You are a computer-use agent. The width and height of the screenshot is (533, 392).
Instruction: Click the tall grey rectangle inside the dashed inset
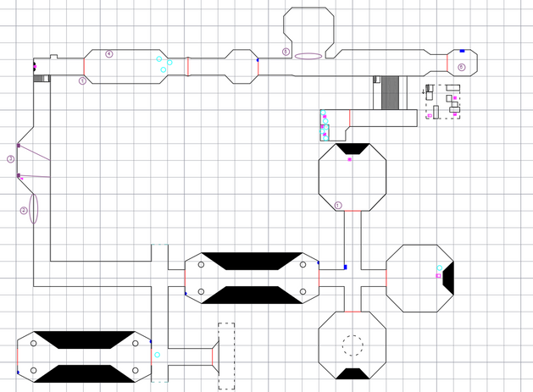pos(436,113)
